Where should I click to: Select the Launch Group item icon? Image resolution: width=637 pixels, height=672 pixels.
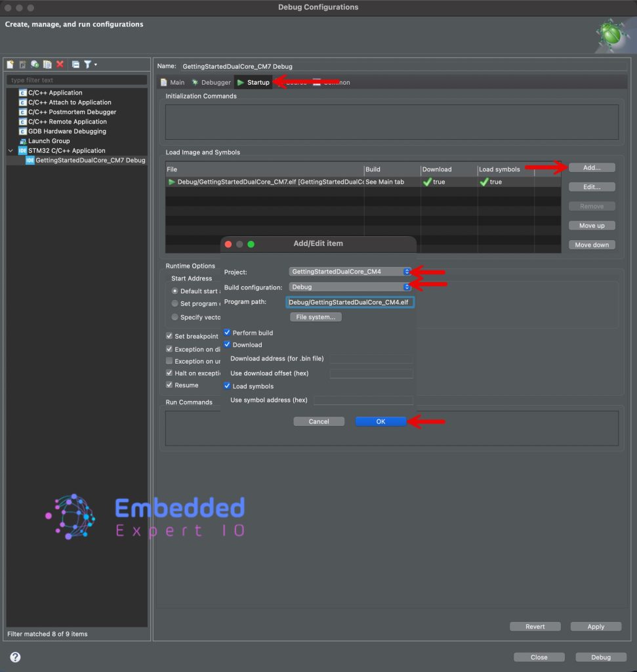click(x=23, y=141)
